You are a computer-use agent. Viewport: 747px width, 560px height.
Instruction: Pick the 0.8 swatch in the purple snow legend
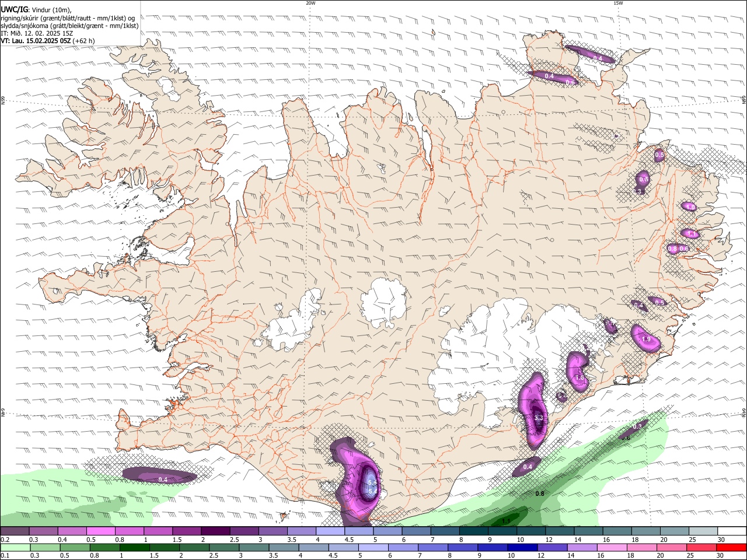(x=129, y=531)
